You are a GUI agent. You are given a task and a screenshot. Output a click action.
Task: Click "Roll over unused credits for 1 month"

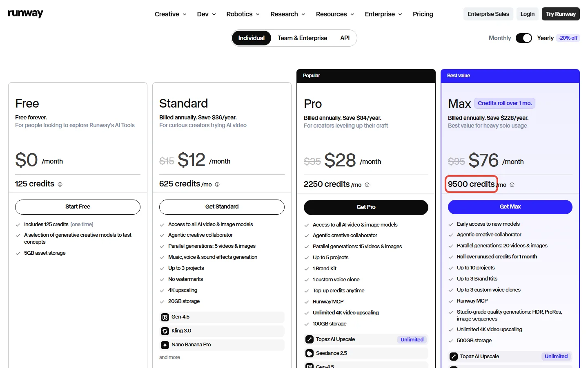[x=497, y=257]
